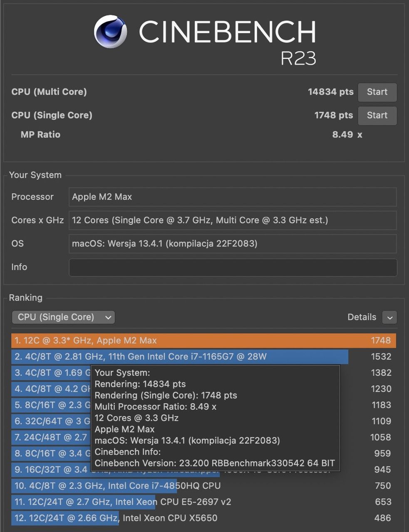The height and width of the screenshot is (532, 409).
Task: Select ranking row 2 Intel Core i7-1165G7
Action: tap(203, 357)
